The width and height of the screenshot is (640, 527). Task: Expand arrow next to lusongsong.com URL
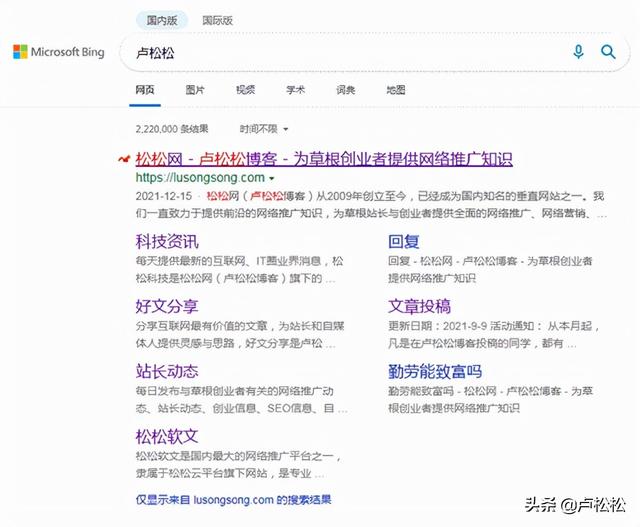(x=274, y=178)
